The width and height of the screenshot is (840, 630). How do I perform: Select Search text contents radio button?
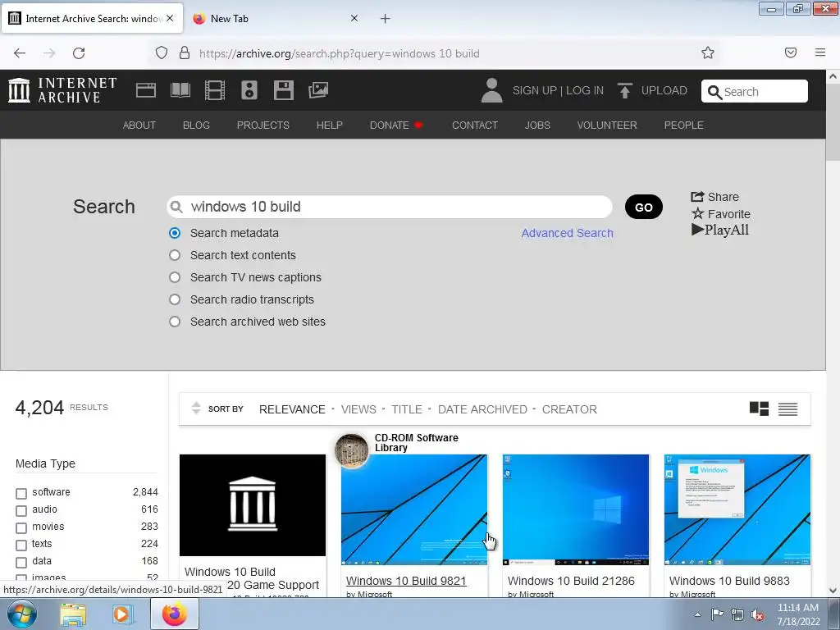(175, 255)
